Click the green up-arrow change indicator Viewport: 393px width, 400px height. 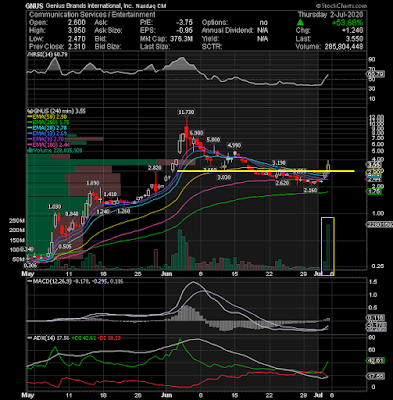pos(300,22)
